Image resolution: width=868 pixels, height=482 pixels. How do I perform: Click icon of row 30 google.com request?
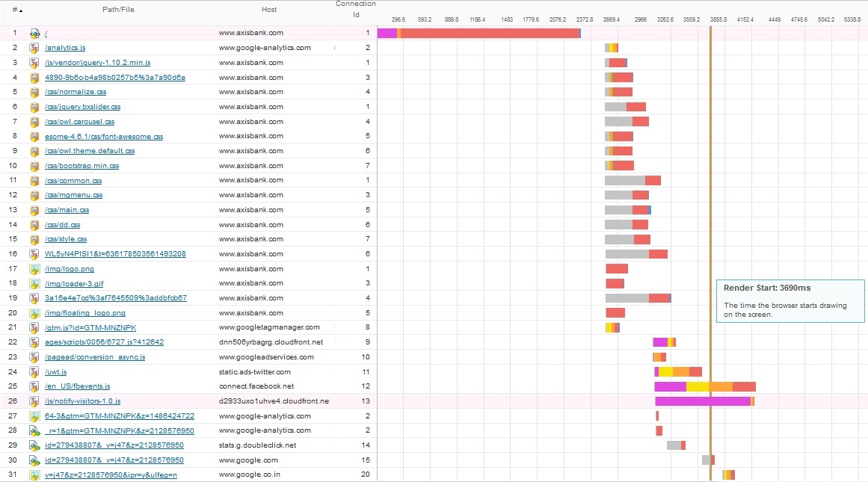[x=34, y=460]
